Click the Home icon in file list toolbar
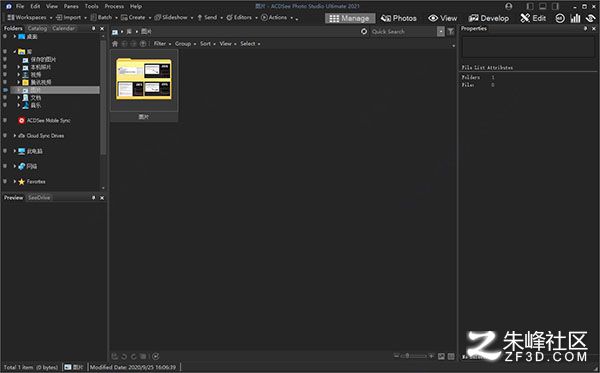This screenshot has height=373, width=600. [x=115, y=44]
